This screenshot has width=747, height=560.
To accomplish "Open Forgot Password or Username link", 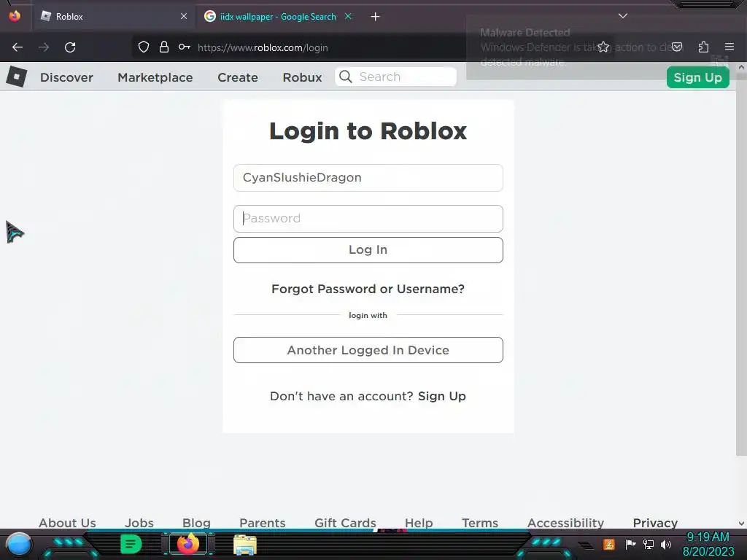I will click(x=368, y=289).
